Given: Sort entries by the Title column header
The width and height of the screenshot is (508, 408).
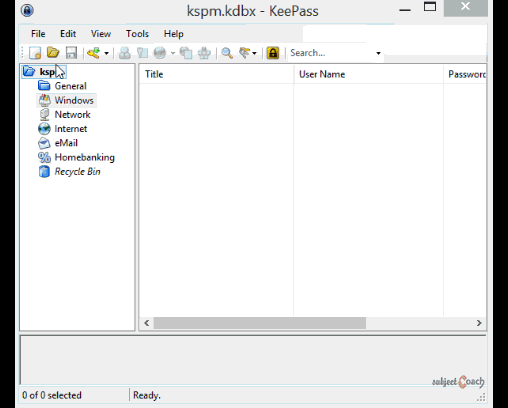Looking at the screenshot, I should pos(216,74).
